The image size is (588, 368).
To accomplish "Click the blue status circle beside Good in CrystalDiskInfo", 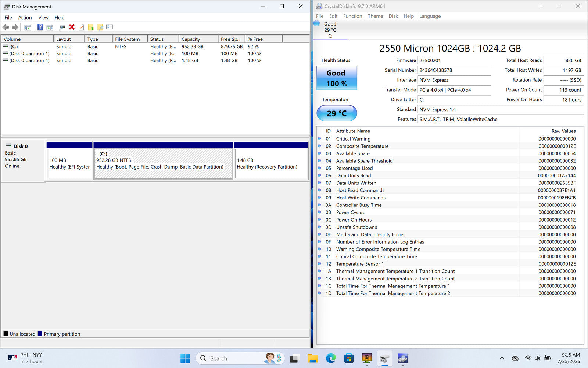I will (316, 23).
